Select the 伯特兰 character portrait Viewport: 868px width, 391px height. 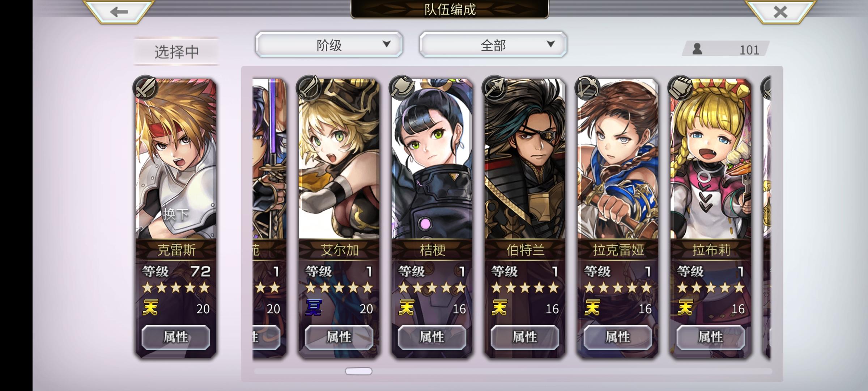pyautogui.click(x=525, y=159)
